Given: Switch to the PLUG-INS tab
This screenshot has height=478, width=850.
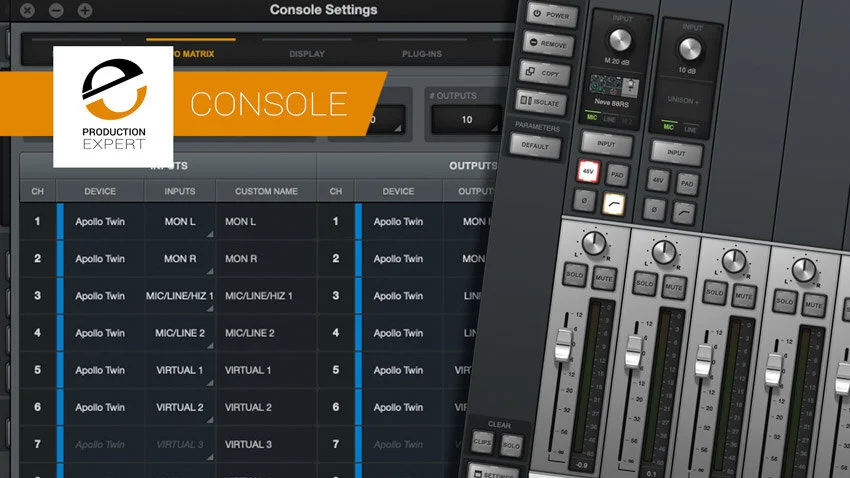Looking at the screenshot, I should (x=422, y=54).
